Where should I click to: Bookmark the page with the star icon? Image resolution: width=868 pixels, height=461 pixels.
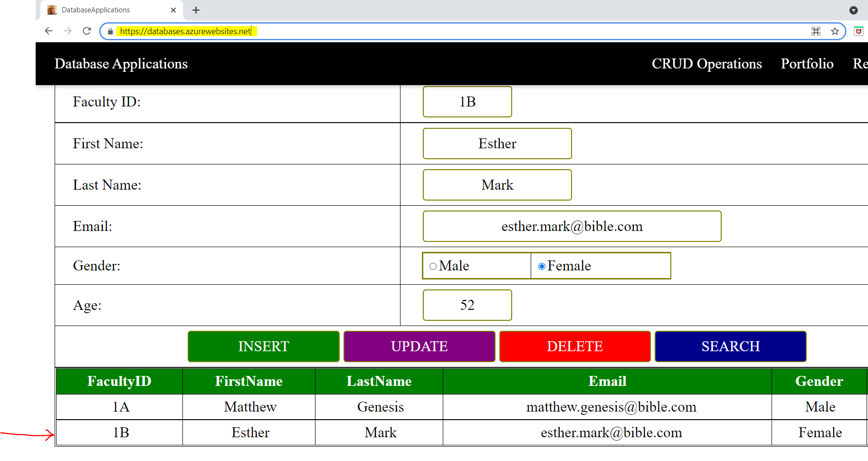tap(835, 31)
